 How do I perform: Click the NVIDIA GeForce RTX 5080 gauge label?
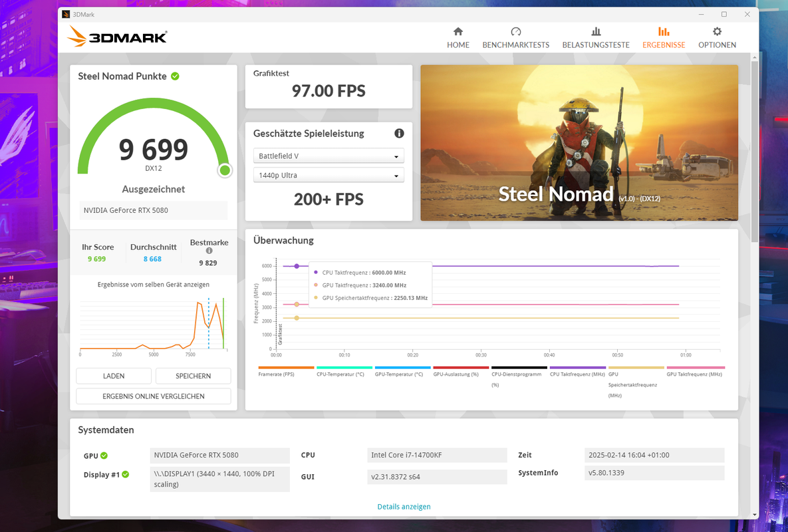pyautogui.click(x=154, y=210)
